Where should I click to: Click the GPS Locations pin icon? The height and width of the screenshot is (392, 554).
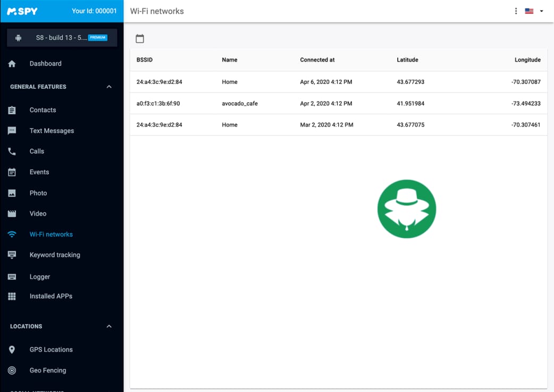(x=12, y=350)
